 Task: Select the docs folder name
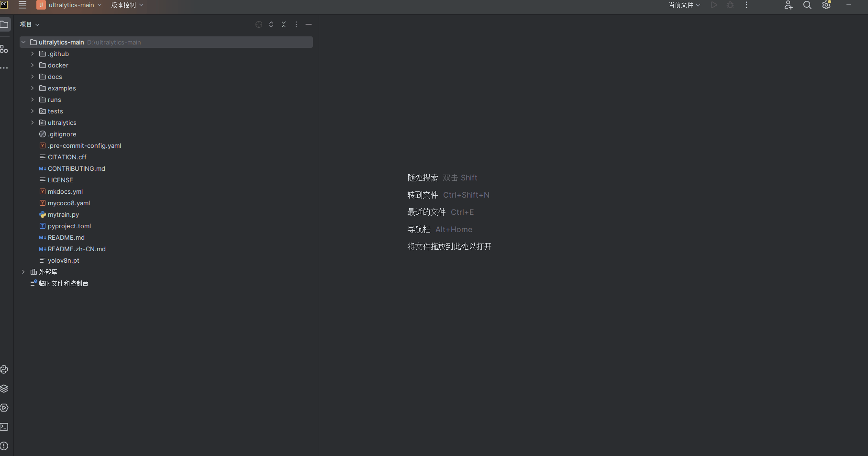55,77
